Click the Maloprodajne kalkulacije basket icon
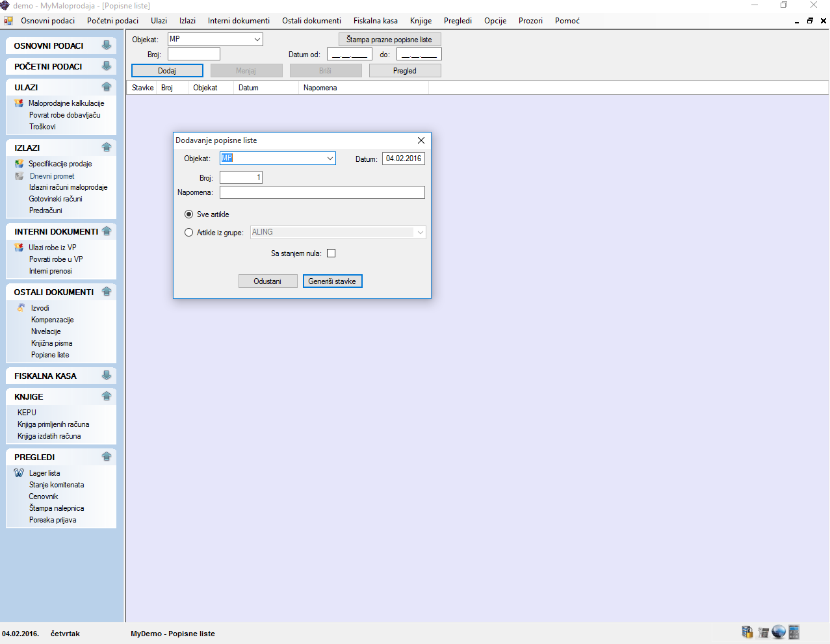 pyautogui.click(x=19, y=103)
